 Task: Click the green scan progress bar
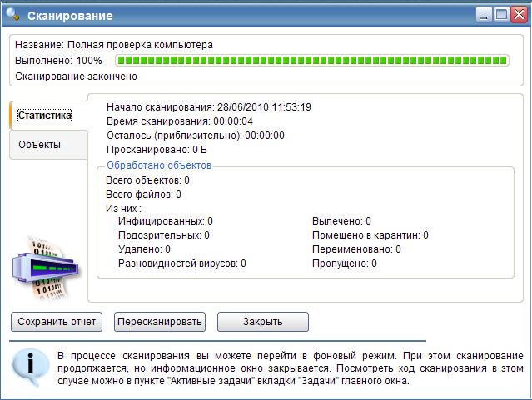pyautogui.click(x=311, y=61)
